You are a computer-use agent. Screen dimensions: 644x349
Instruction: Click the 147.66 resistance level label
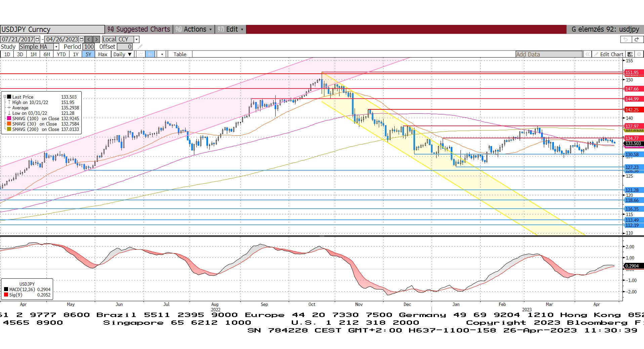pos(634,89)
